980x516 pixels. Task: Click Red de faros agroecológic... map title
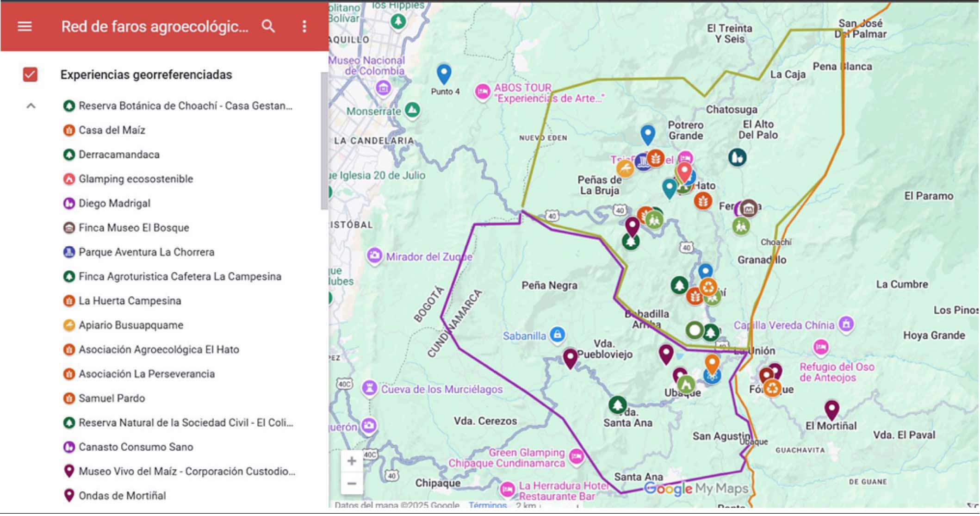(x=155, y=27)
